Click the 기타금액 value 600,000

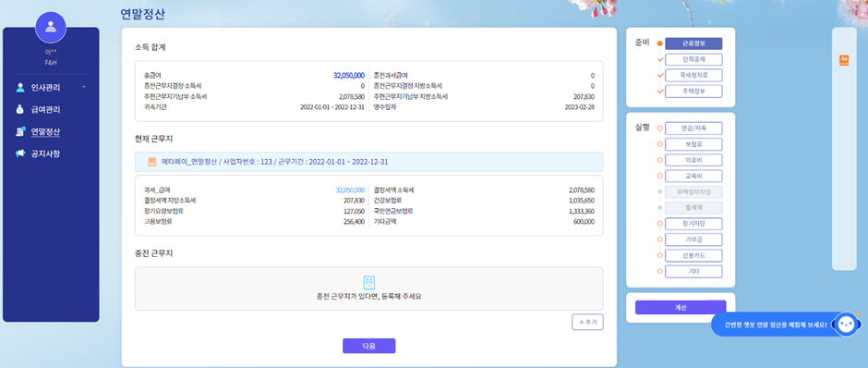coord(584,222)
